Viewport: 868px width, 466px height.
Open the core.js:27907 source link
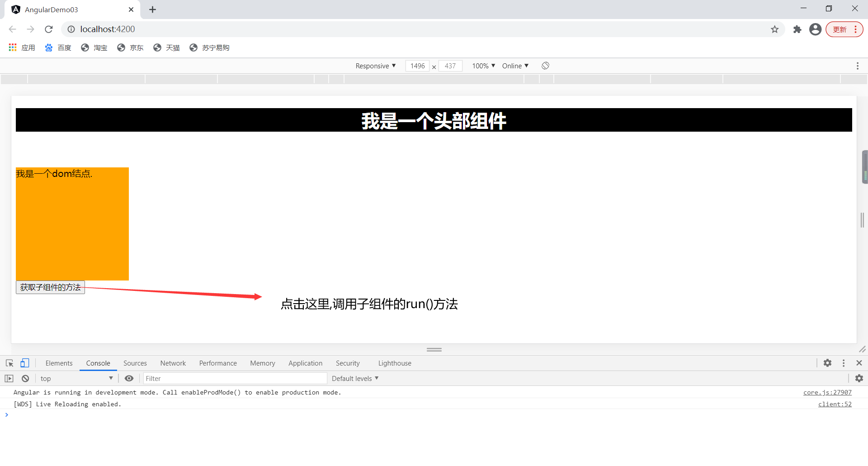(827, 392)
